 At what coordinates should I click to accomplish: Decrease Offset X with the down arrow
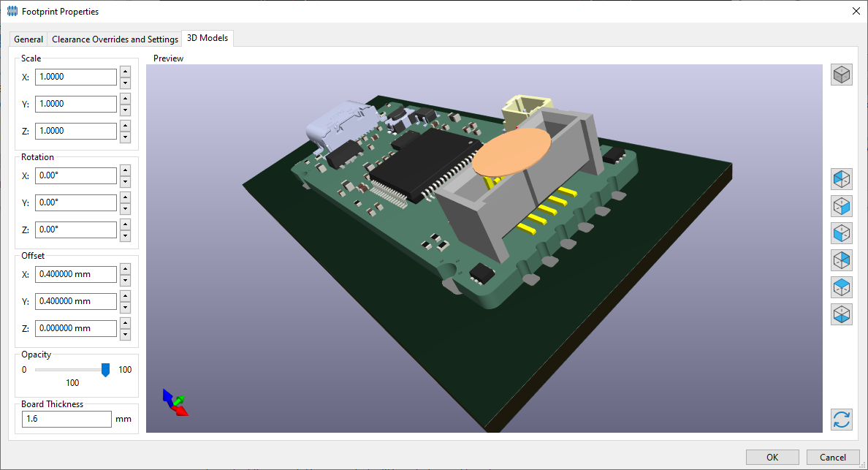click(125, 280)
